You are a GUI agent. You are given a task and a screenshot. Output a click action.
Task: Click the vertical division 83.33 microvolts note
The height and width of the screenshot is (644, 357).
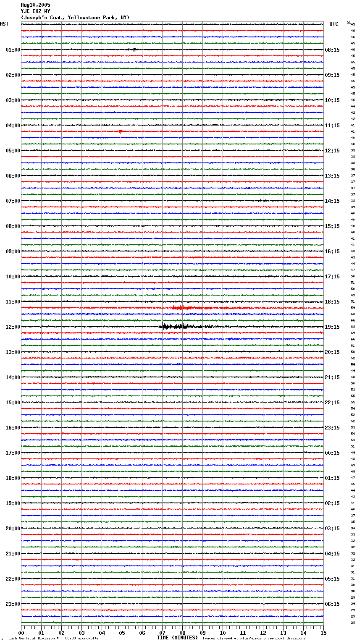point(54,638)
